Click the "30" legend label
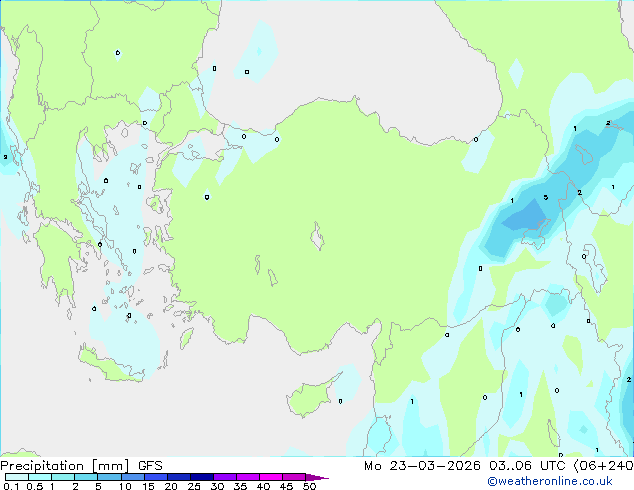This screenshot has width=634, height=490. [217, 486]
